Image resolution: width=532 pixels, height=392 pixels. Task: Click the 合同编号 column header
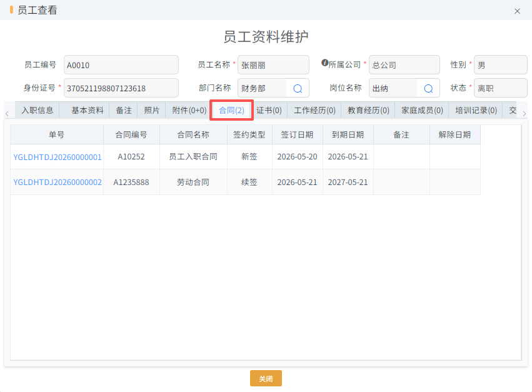(131, 135)
